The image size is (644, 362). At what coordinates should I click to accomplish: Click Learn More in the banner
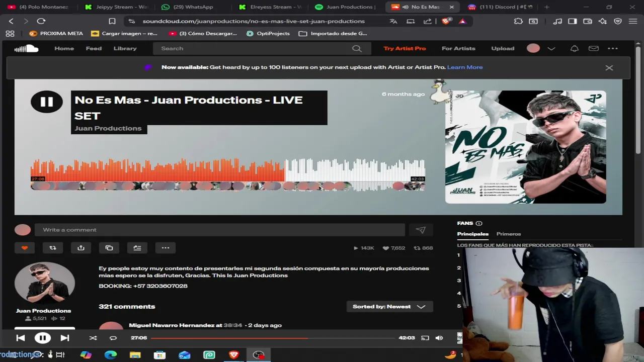pyautogui.click(x=465, y=67)
